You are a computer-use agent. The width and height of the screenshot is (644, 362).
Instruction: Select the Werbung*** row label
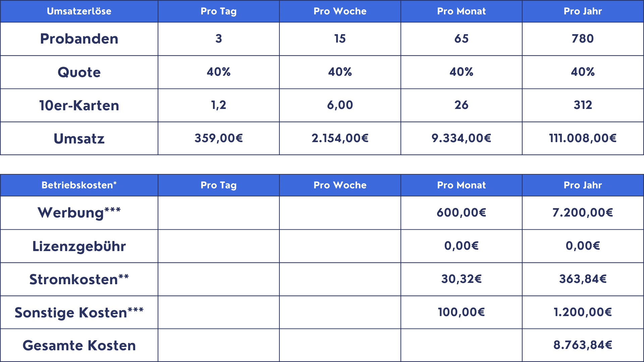coord(79,213)
